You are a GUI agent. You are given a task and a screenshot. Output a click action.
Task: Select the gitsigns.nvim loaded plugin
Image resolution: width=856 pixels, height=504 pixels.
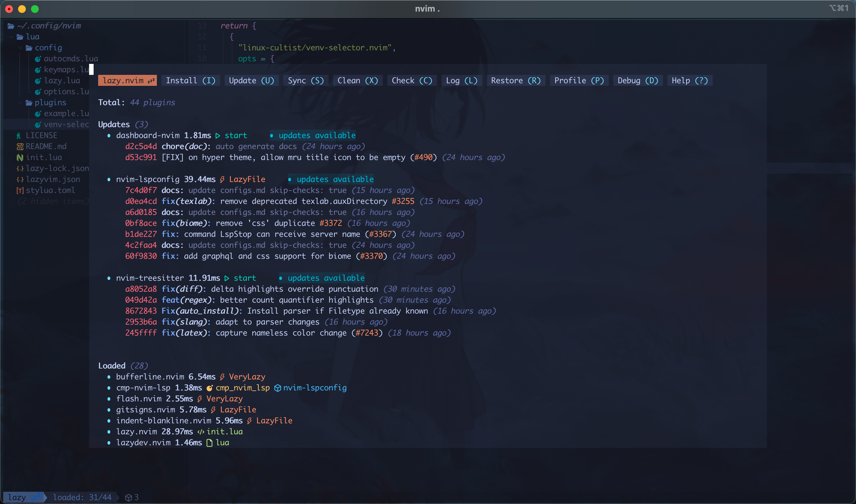click(145, 409)
